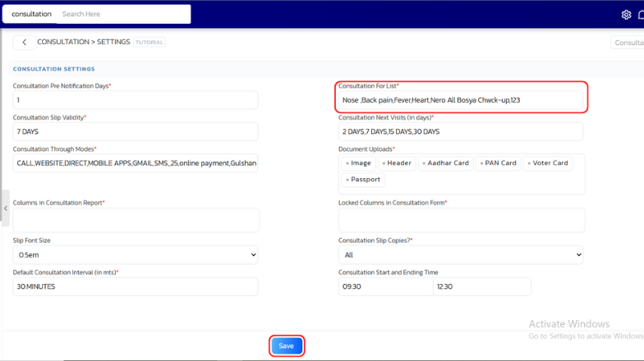Viewport: 644px width, 361px height.
Task: Click the consultation search category label
Action: 31,14
